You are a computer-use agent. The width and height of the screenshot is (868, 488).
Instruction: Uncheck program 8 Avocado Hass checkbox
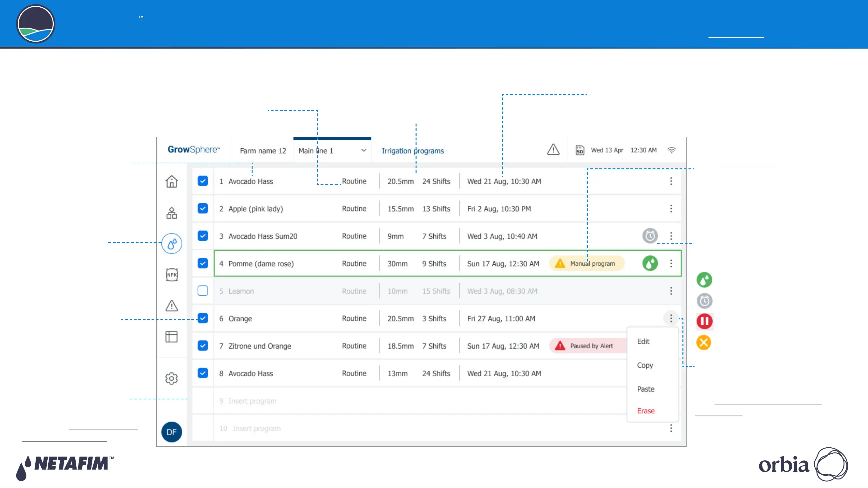click(x=202, y=373)
